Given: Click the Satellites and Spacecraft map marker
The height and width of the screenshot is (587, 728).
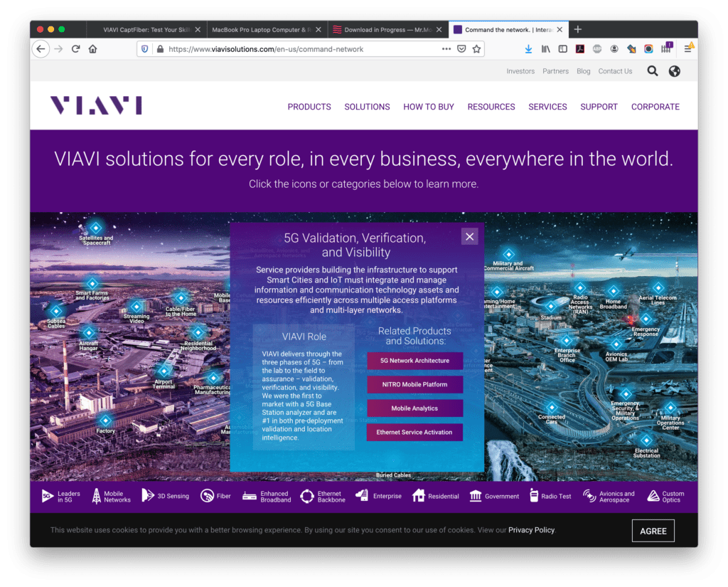Looking at the screenshot, I should coord(96,228).
